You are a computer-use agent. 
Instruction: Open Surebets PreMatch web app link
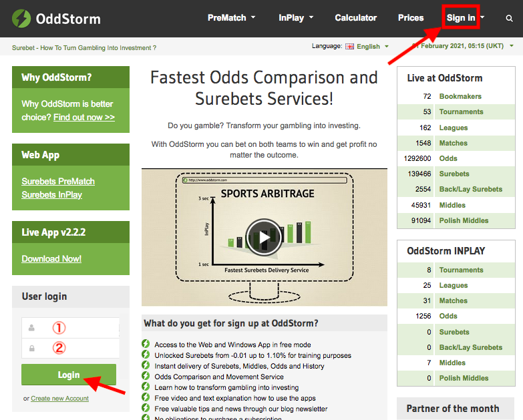tap(58, 182)
